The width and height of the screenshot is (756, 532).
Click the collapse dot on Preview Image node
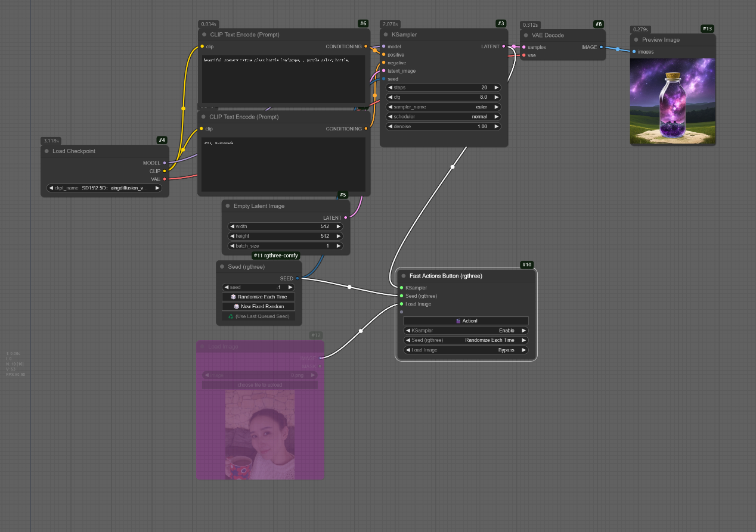pyautogui.click(x=636, y=40)
